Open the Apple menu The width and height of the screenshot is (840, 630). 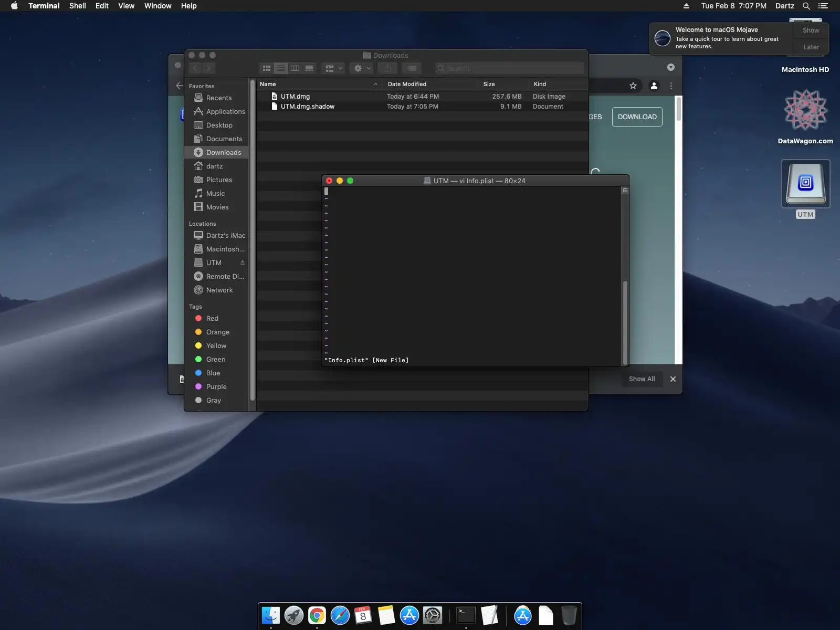[x=14, y=6]
